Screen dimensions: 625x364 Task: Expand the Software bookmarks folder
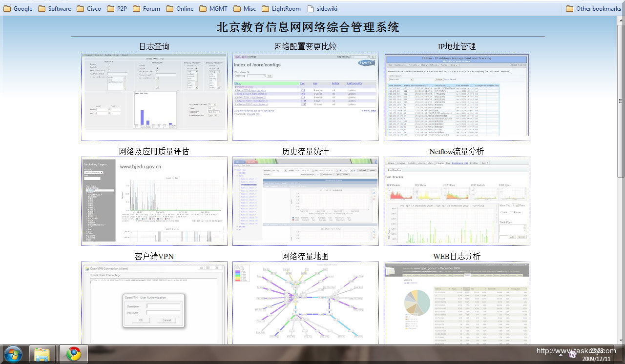[x=54, y=8]
